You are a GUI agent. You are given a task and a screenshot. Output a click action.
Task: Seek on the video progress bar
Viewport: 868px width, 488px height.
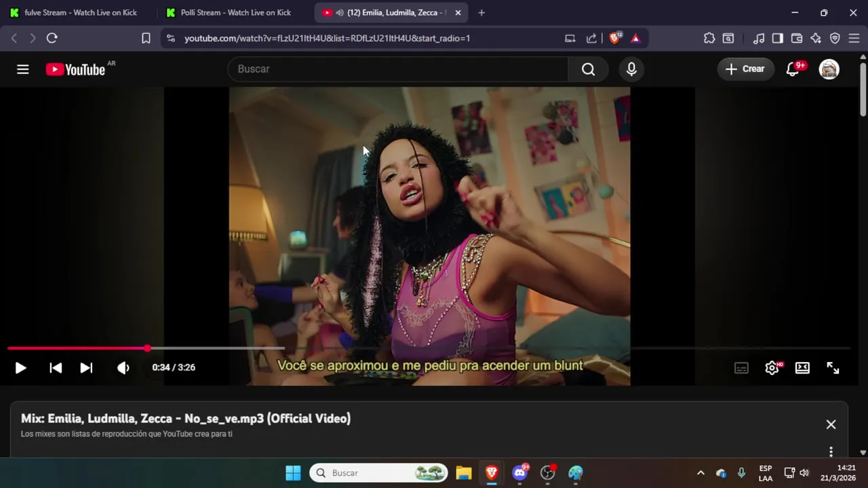(429, 348)
